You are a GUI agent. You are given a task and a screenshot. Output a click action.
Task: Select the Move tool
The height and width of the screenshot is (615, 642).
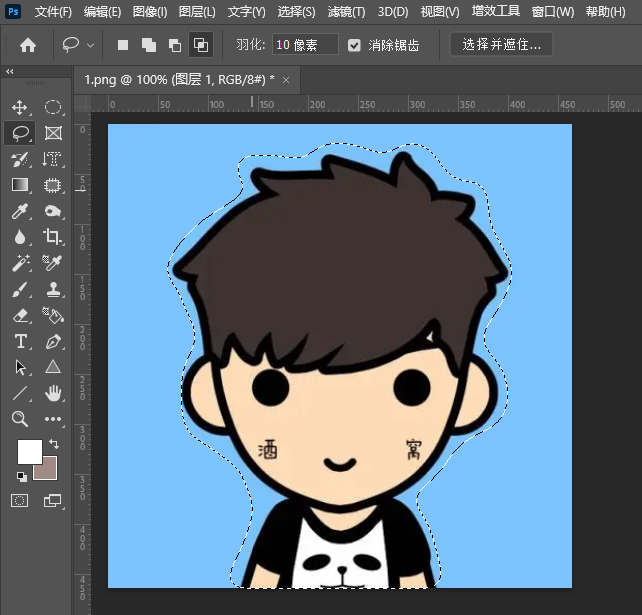point(20,108)
